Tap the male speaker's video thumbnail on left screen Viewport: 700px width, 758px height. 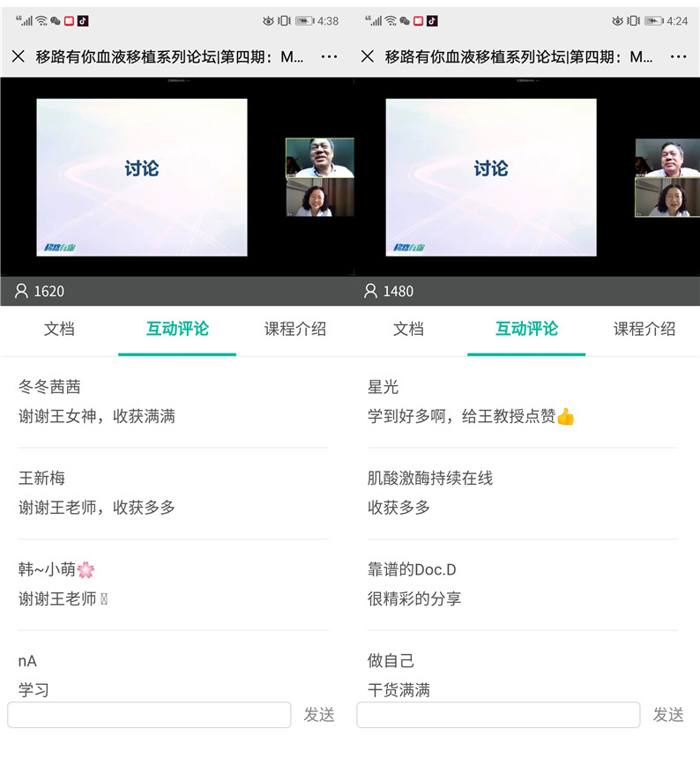point(319,158)
